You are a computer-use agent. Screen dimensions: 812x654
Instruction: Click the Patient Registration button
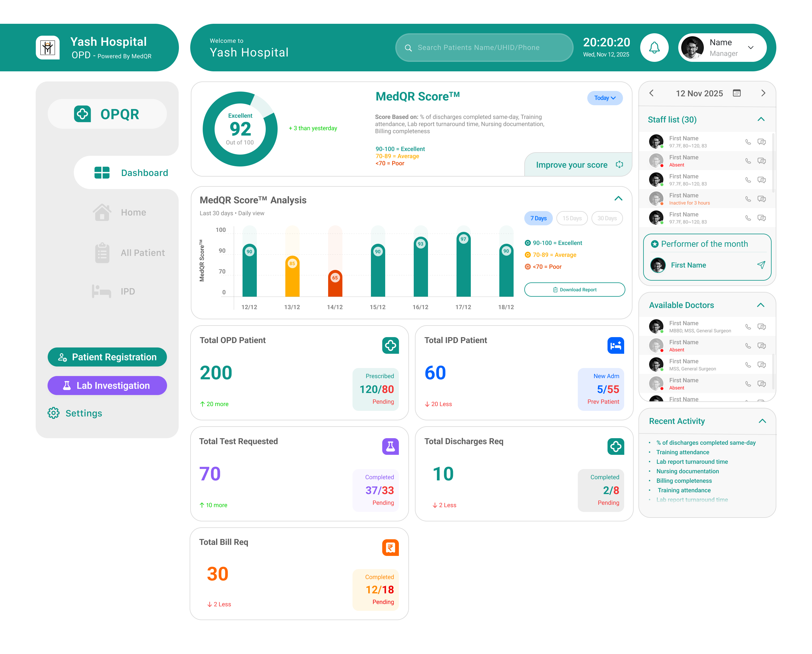pyautogui.click(x=107, y=357)
